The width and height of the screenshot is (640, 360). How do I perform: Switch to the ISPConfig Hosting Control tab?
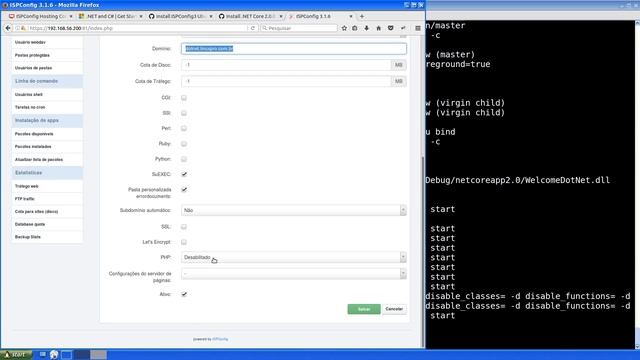click(40, 16)
